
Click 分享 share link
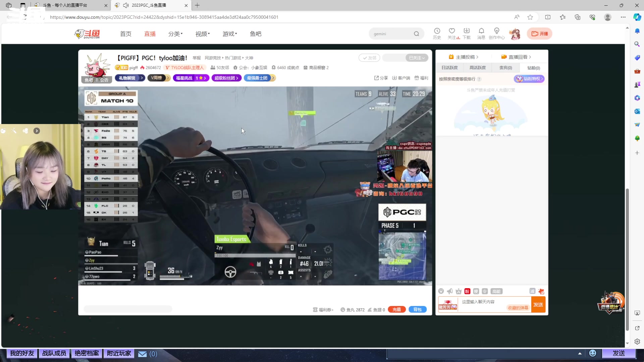coord(381,78)
